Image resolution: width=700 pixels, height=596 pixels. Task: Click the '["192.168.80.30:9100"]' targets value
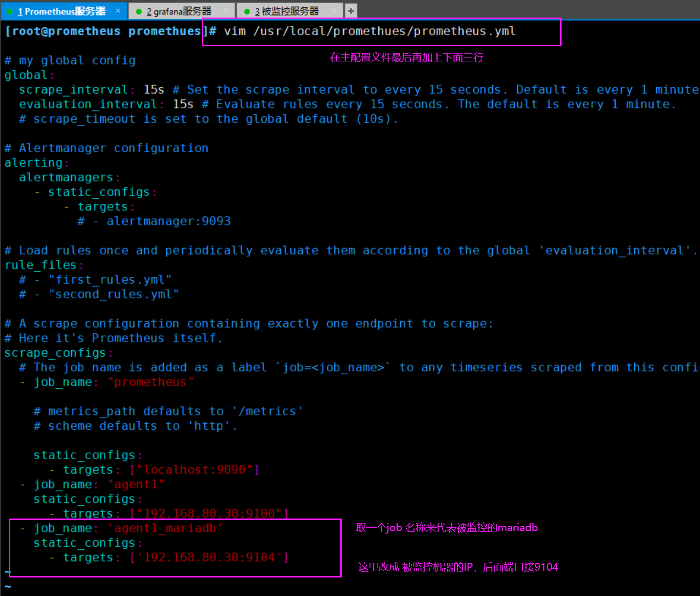[209, 513]
